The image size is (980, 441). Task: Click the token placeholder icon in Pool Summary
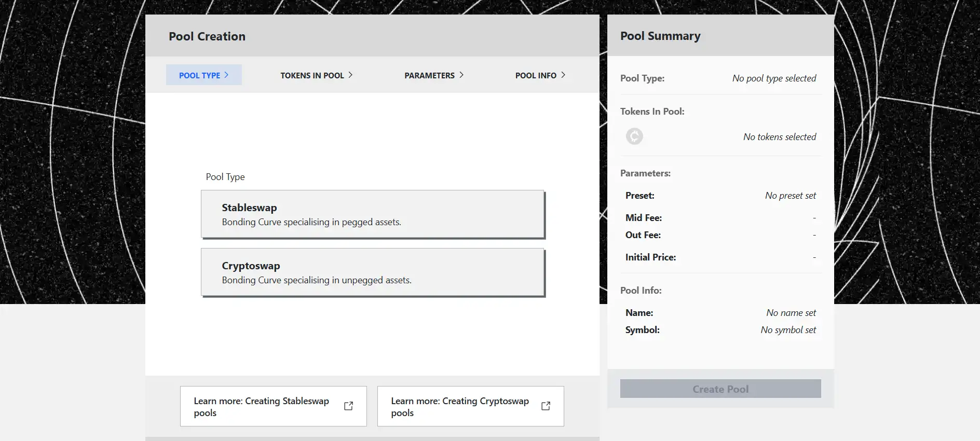634,136
